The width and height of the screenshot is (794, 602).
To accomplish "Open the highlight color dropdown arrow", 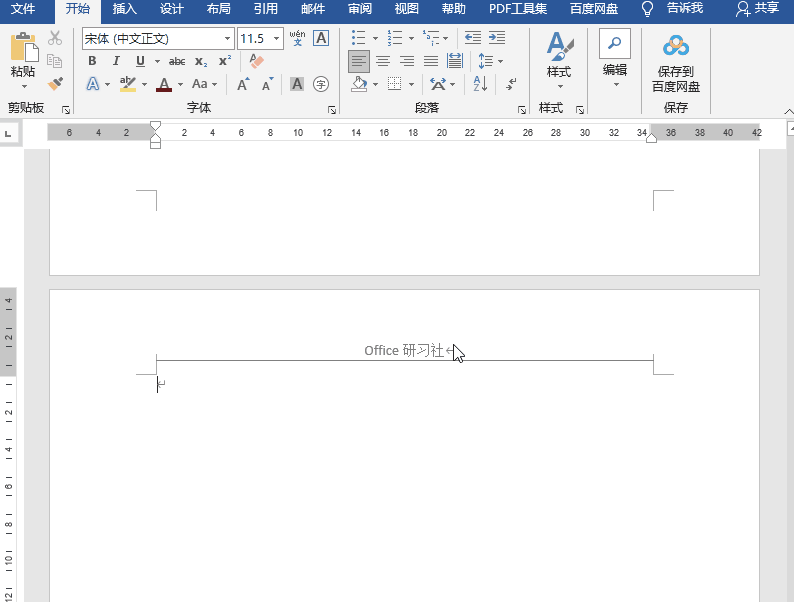I will point(144,85).
